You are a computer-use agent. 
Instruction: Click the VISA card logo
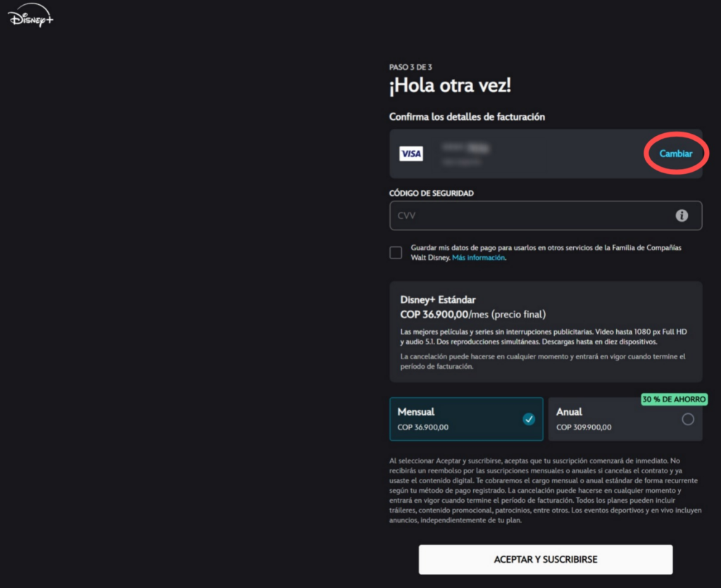point(410,154)
